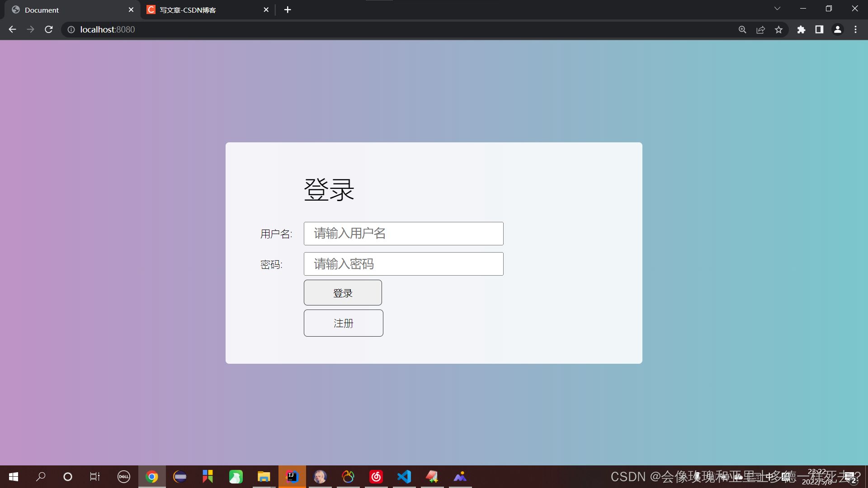Screen dimensions: 868x488
Task: Open the zoom magnifier icon in the toolbar
Action: click(x=742, y=29)
